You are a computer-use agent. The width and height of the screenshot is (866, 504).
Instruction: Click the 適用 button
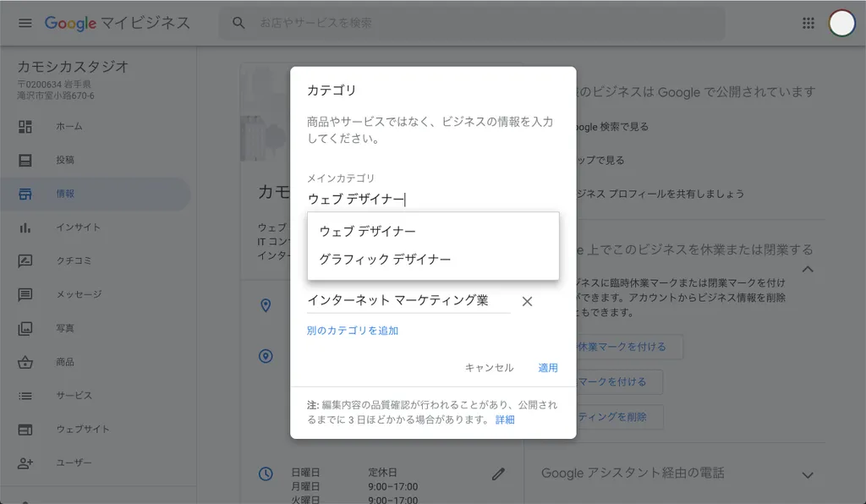(x=548, y=368)
